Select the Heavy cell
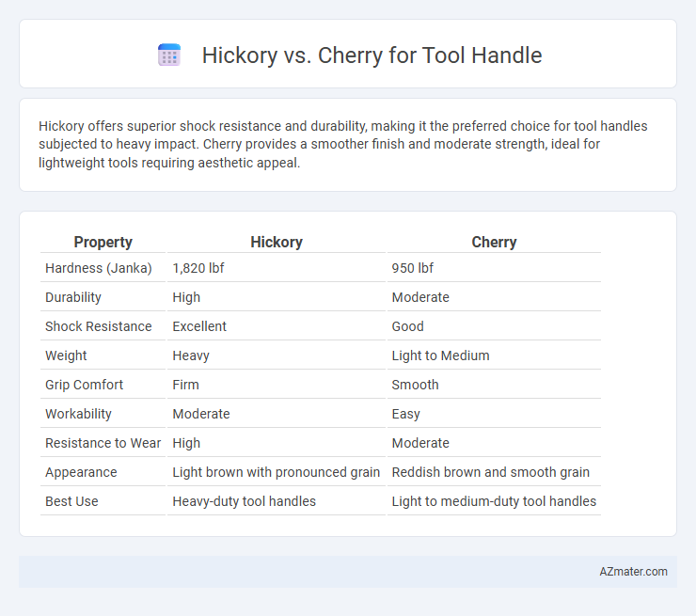The height and width of the screenshot is (616, 696). [x=277, y=355]
